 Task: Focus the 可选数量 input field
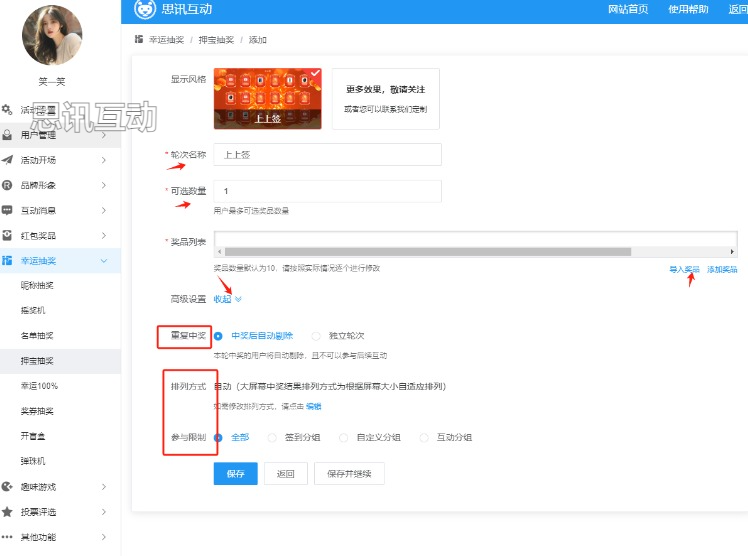327,191
